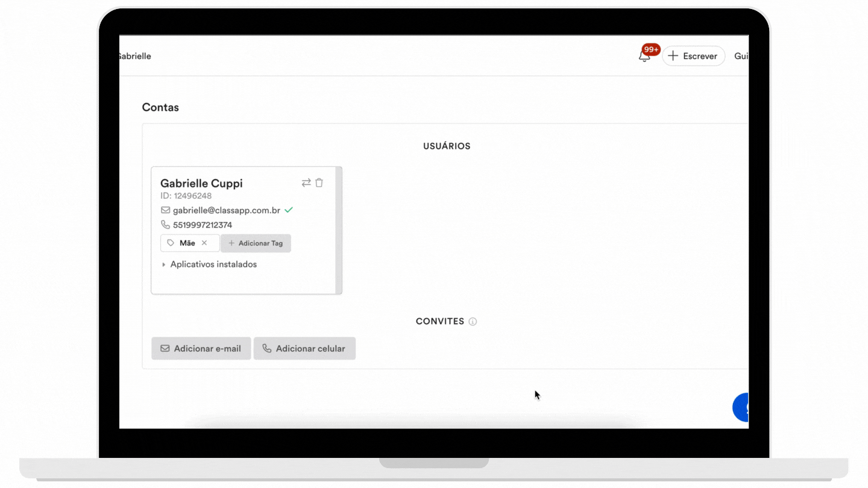868x488 pixels.
Task: Click the Adicionar e-mail button
Action: click(201, 348)
